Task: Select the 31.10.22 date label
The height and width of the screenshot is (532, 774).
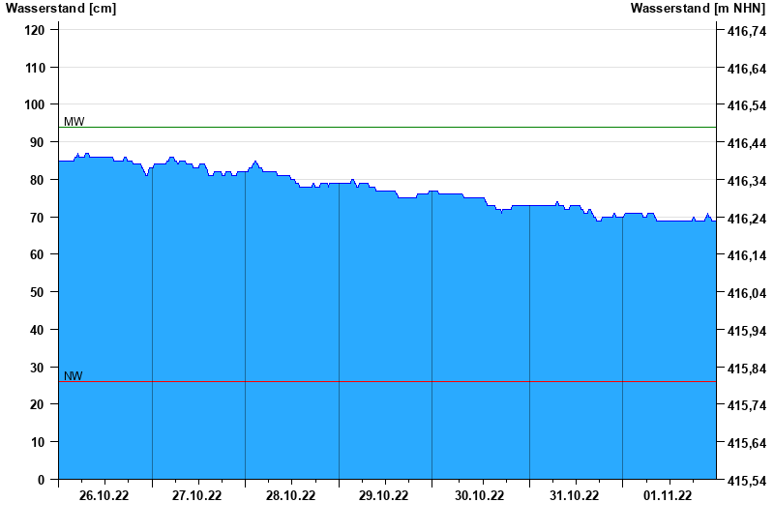Action: click(x=574, y=495)
